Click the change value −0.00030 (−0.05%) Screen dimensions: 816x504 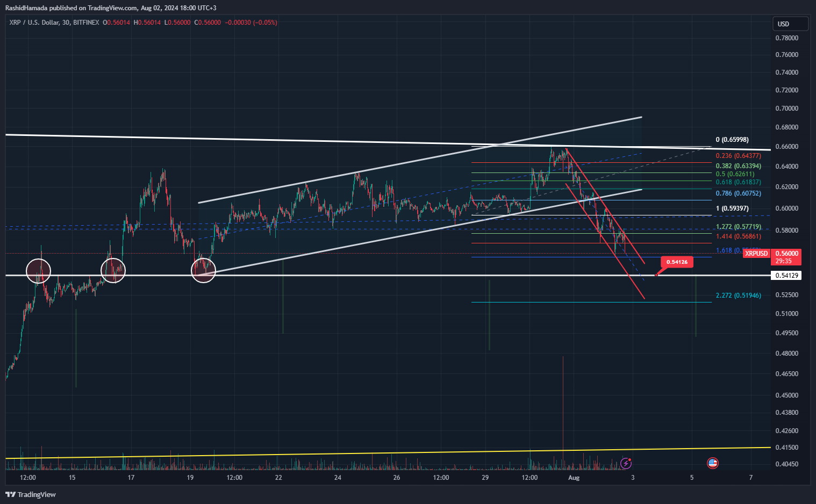point(251,23)
